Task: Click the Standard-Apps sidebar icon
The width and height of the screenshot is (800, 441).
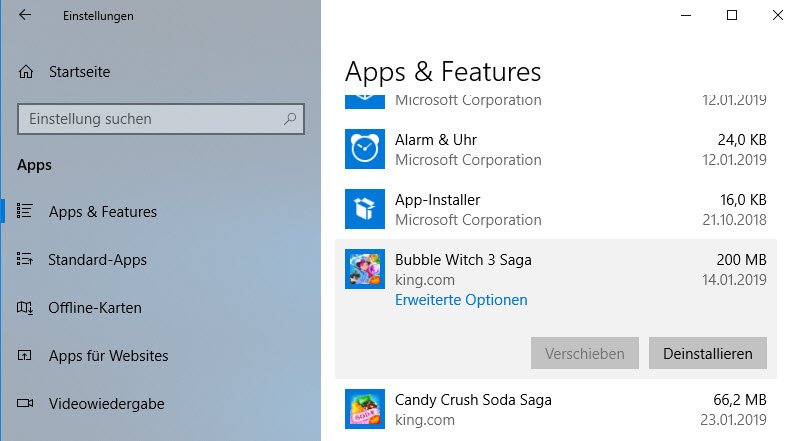Action: pyautogui.click(x=26, y=260)
